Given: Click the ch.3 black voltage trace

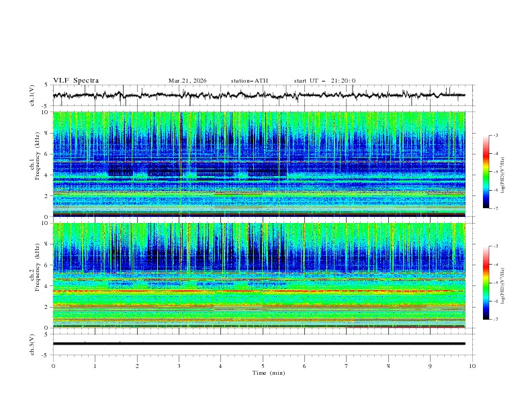Looking at the screenshot, I should (259, 344).
